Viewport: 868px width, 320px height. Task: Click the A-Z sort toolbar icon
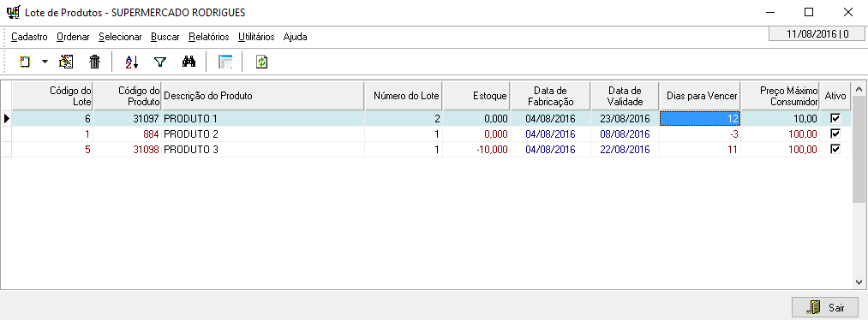point(131,62)
